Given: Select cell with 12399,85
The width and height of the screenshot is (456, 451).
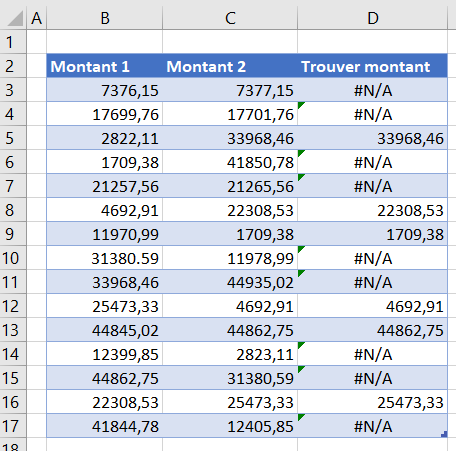Looking at the screenshot, I should [x=105, y=354].
